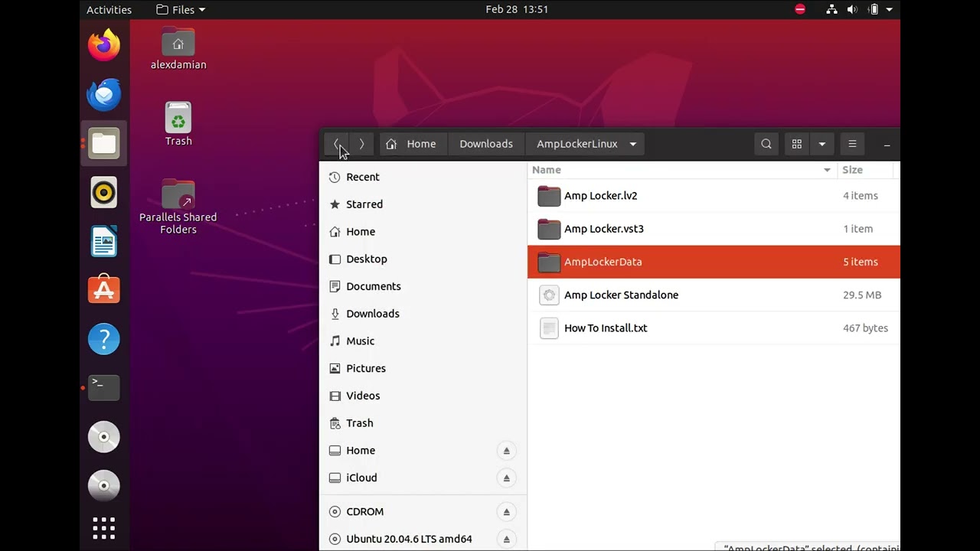980x551 pixels.
Task: Click the Amp Locker Standalone name
Action: [622, 295]
